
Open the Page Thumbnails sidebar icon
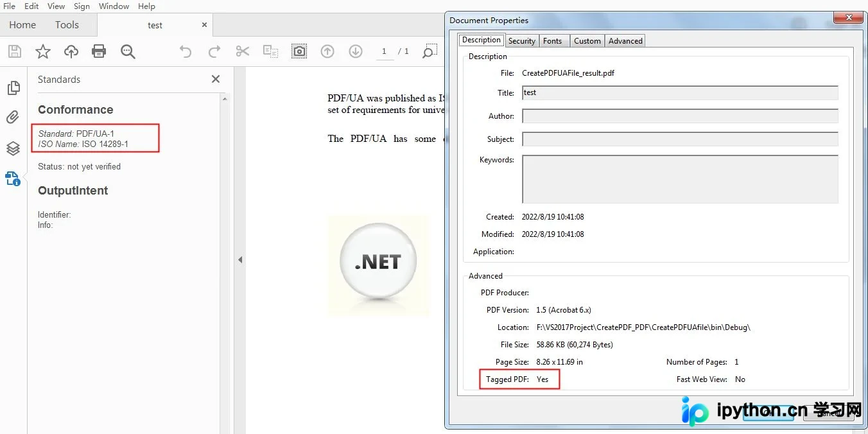[x=13, y=88]
